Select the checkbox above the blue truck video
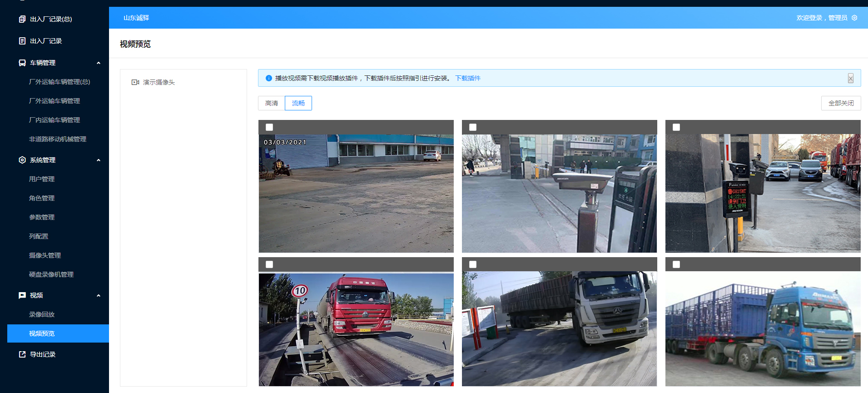The image size is (868, 393). coord(676,264)
